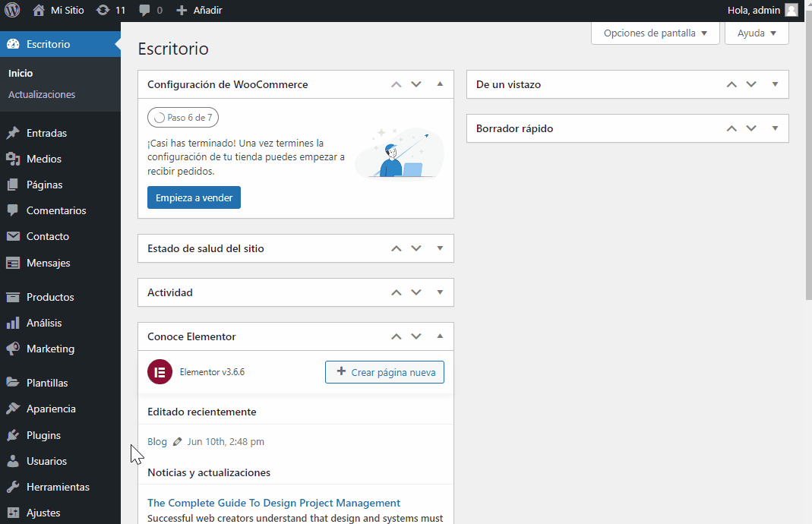Expand the Estado de salud del sitio panel
The height and width of the screenshot is (524, 812).
point(440,248)
